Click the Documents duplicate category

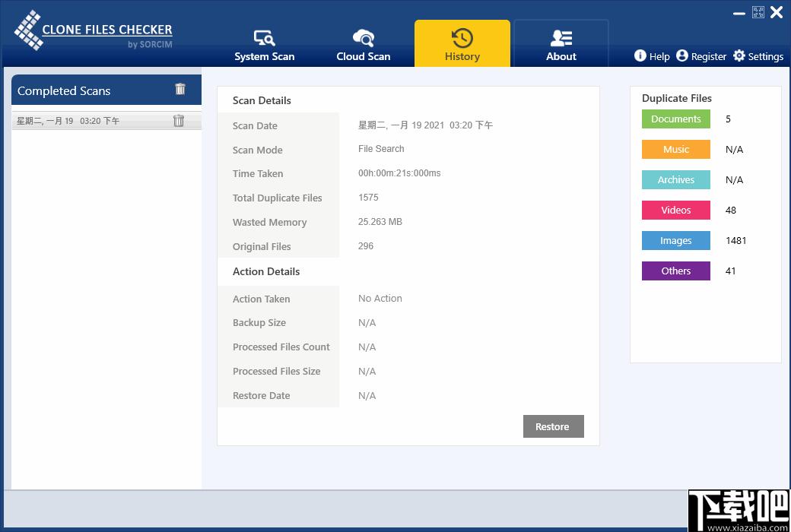pos(676,119)
